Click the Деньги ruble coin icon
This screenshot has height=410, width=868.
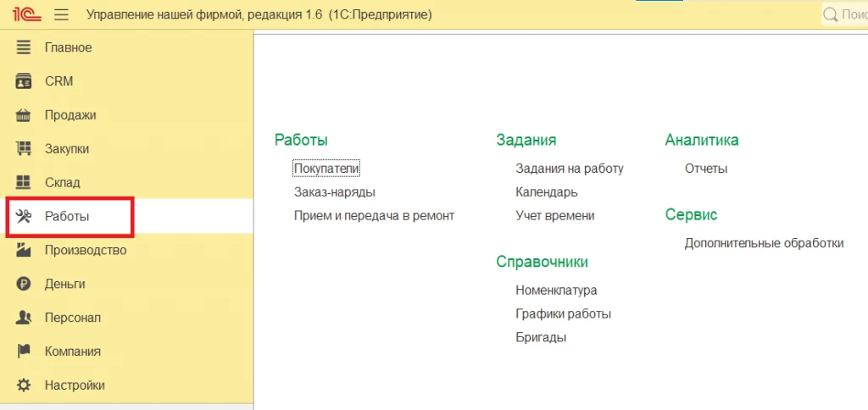(23, 284)
